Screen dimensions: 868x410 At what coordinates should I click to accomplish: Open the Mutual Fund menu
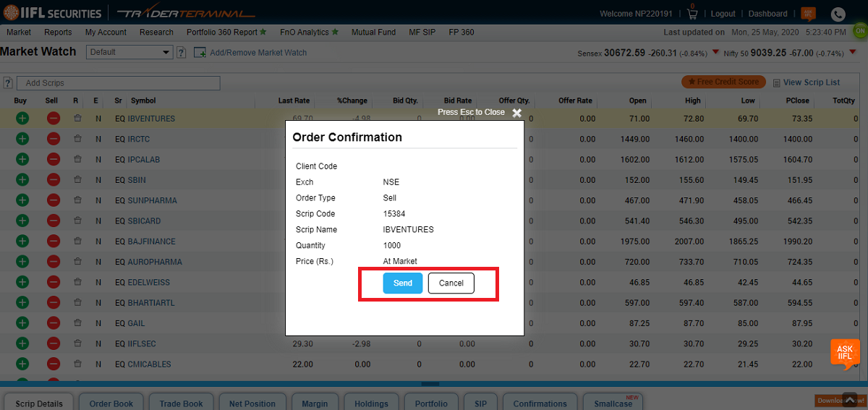coord(373,32)
